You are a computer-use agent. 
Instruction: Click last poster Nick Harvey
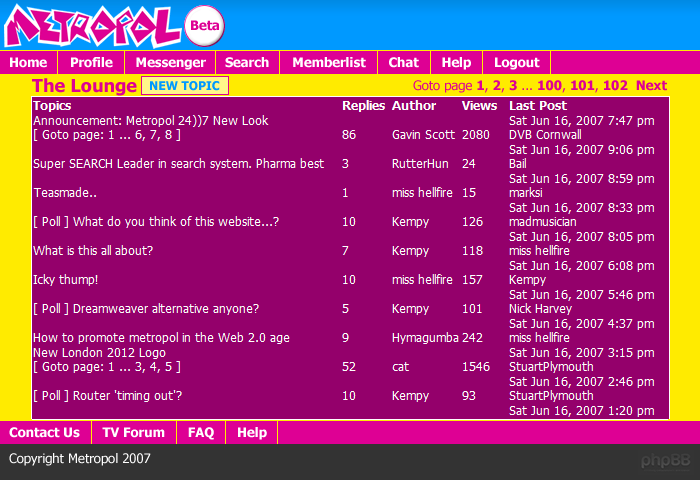point(540,309)
